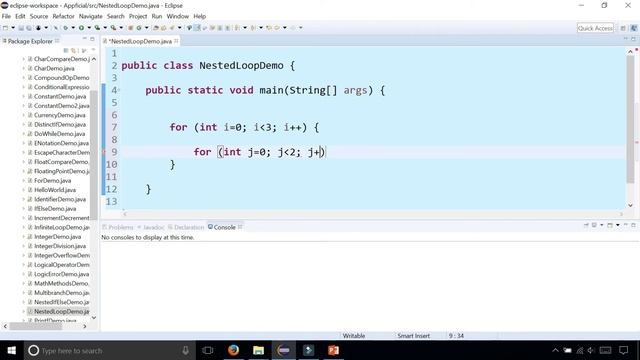Open the Project menu
The image size is (640, 360).
[138, 16]
